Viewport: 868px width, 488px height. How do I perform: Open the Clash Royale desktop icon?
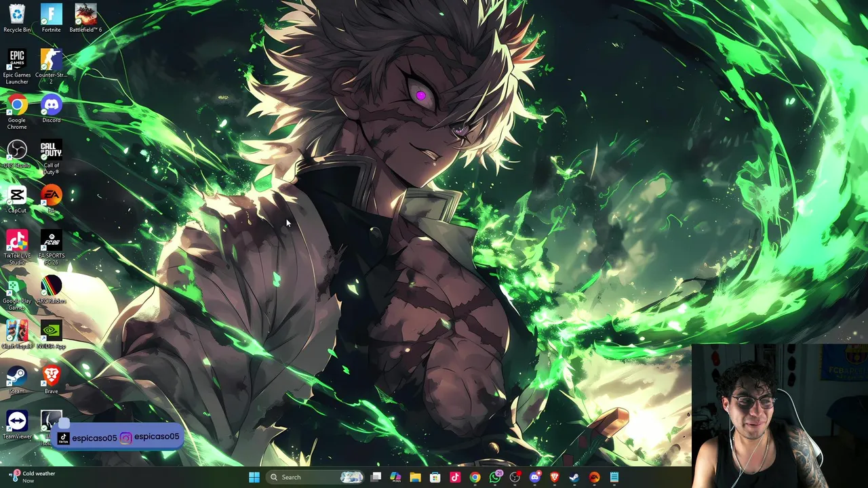pos(17,335)
